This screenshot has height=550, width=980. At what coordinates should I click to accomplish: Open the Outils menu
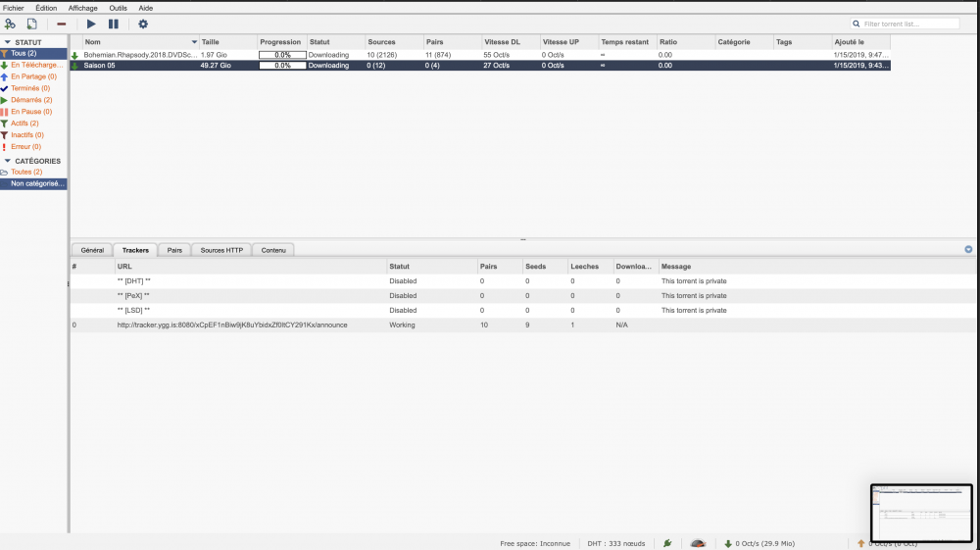pos(119,8)
